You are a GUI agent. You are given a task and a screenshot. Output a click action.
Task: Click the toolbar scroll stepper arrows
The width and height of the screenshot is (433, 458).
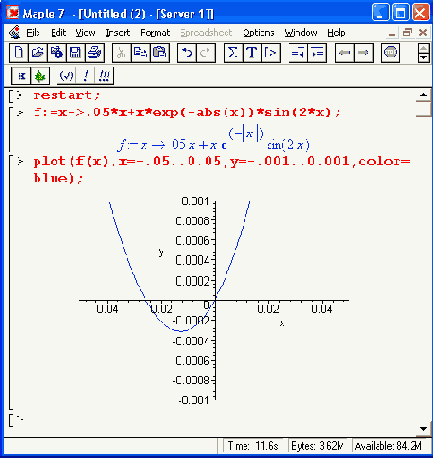[x=423, y=53]
